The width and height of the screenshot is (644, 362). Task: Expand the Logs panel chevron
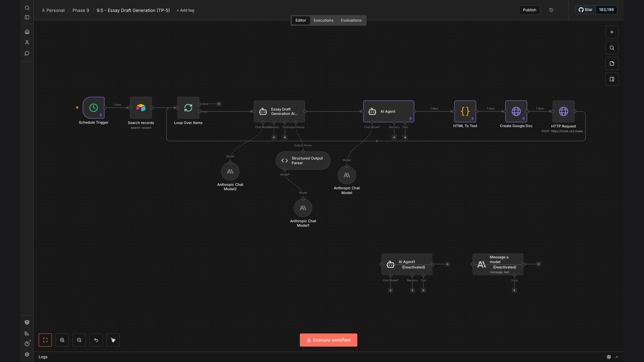pos(617,357)
